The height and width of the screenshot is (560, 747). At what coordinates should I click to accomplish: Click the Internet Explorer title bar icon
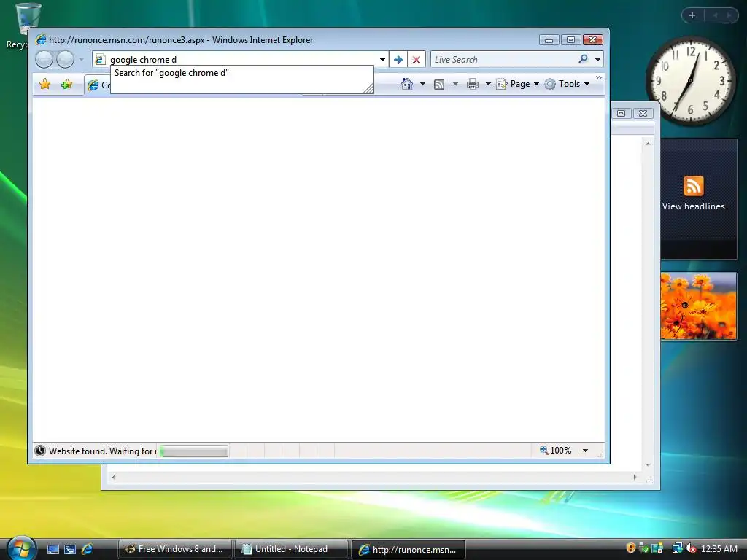[x=41, y=39]
